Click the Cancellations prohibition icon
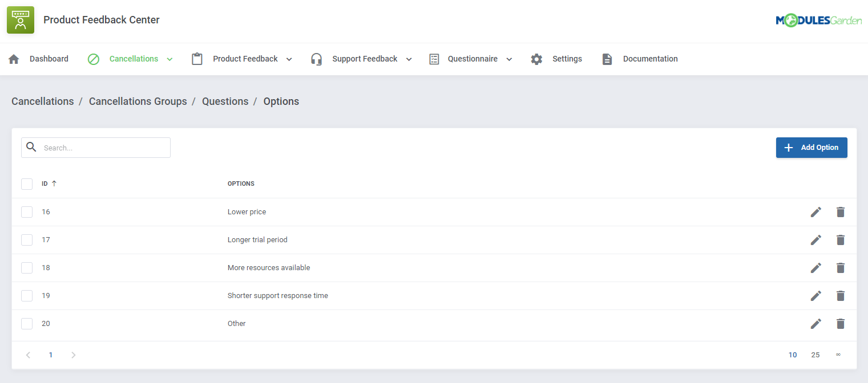The height and width of the screenshot is (383, 868). tap(93, 59)
